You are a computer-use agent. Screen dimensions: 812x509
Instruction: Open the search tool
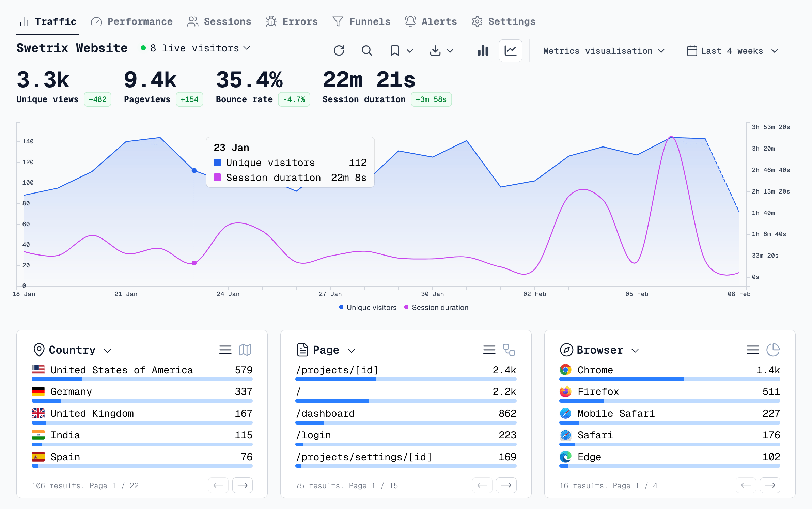click(x=367, y=50)
